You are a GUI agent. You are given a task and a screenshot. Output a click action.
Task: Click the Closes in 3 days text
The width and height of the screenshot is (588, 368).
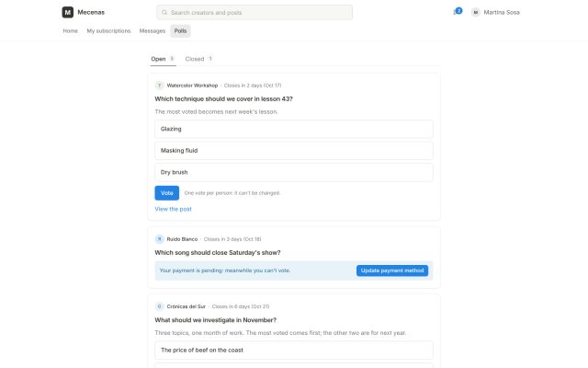[232, 239]
